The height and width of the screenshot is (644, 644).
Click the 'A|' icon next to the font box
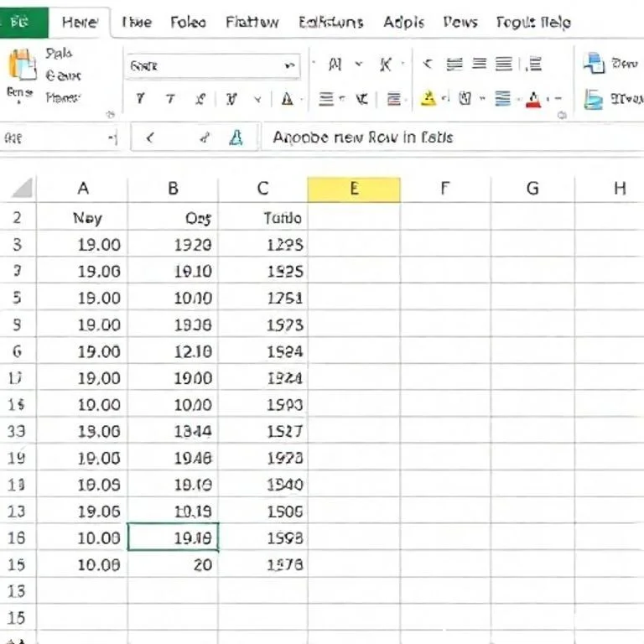point(335,65)
